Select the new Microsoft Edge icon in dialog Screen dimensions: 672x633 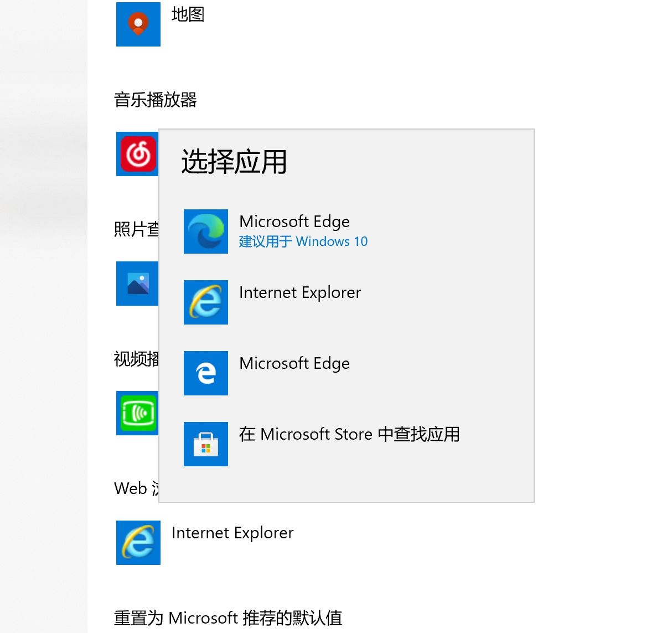(x=205, y=231)
